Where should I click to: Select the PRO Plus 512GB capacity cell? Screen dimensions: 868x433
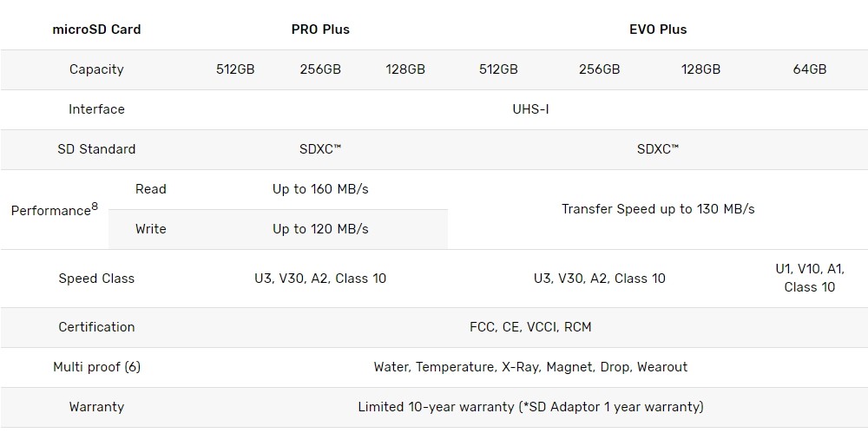[x=235, y=69]
